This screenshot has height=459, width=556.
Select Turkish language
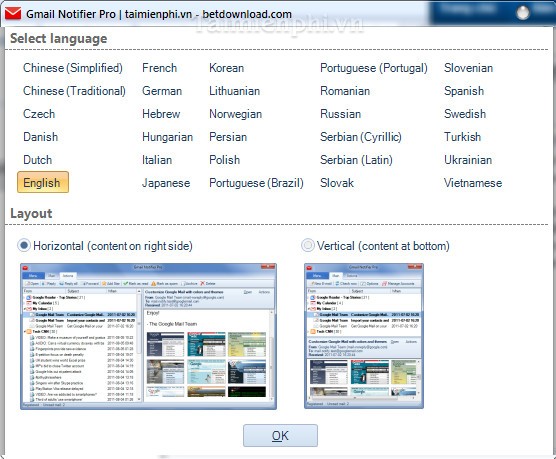462,137
